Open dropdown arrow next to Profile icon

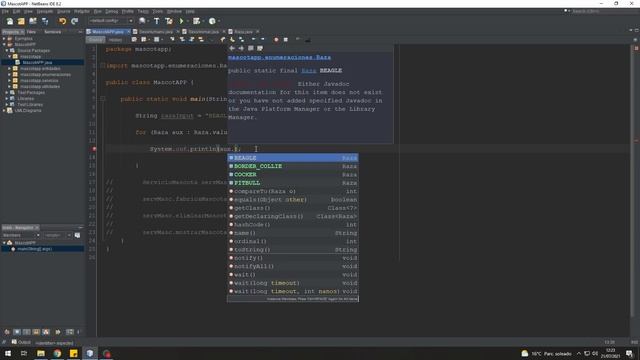(x=219, y=21)
